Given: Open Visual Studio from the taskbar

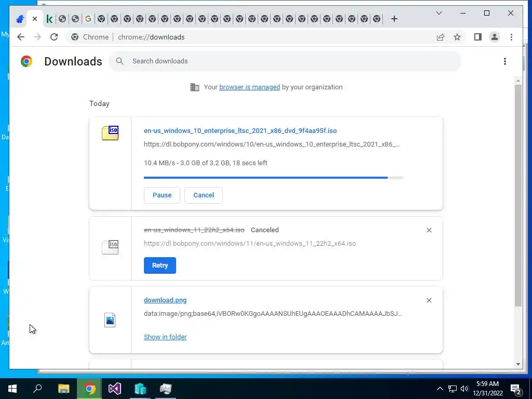Looking at the screenshot, I should point(115,389).
